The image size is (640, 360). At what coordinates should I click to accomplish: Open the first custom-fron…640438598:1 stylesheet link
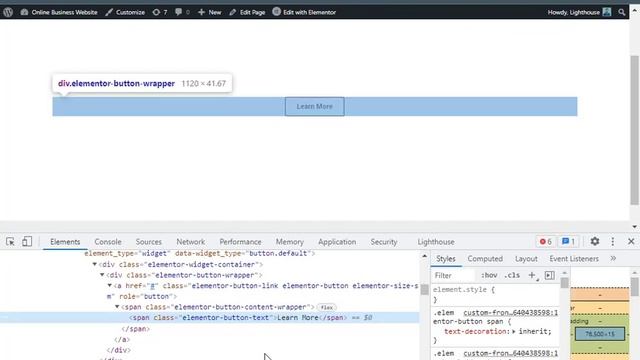click(x=511, y=313)
